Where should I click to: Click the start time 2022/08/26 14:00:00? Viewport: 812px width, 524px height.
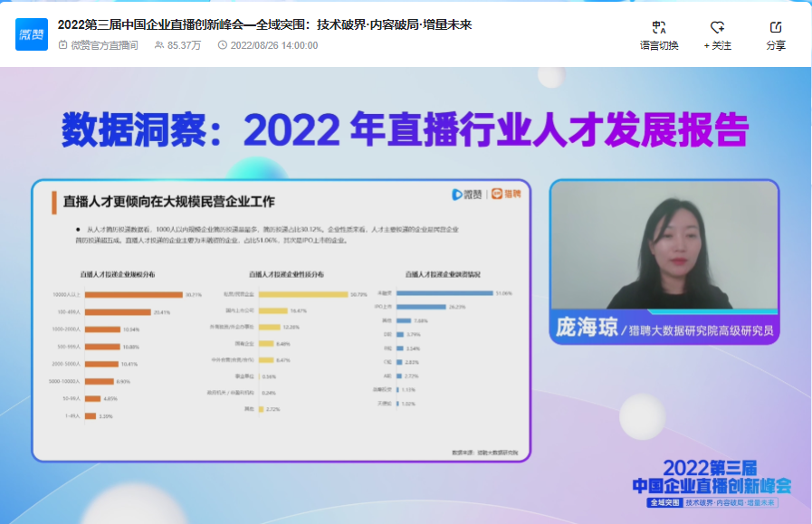[274, 45]
